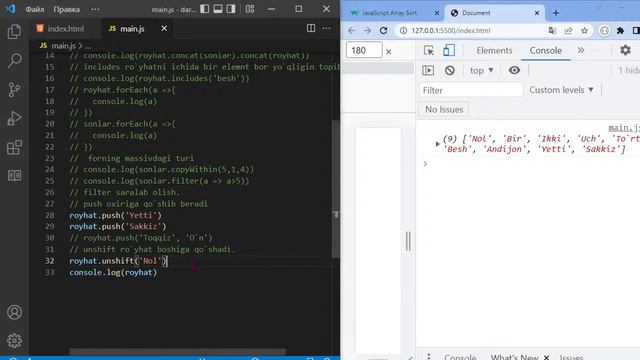Open the top context dropdown

482,71
